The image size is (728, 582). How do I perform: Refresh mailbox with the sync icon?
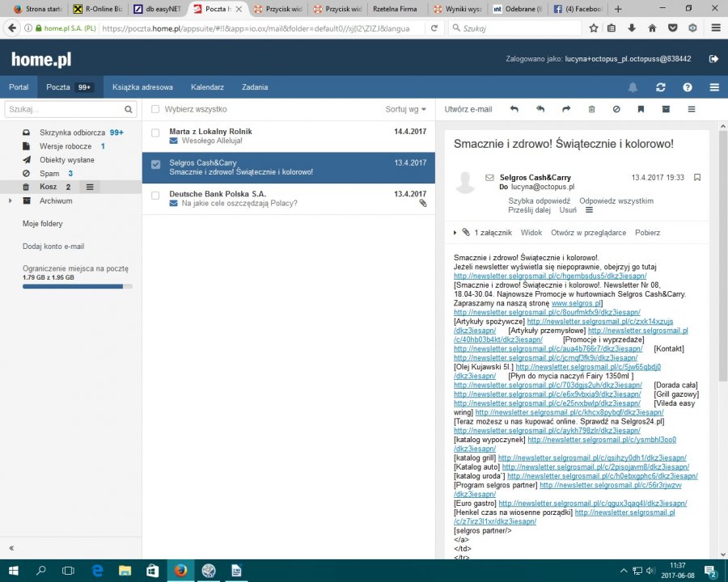661,87
